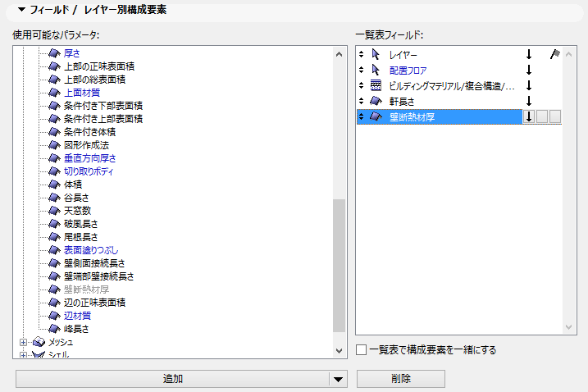Image resolution: width=588 pixels, height=392 pixels.
Task: Click roof icon beside 条件付き下部表面積
Action: (54, 106)
